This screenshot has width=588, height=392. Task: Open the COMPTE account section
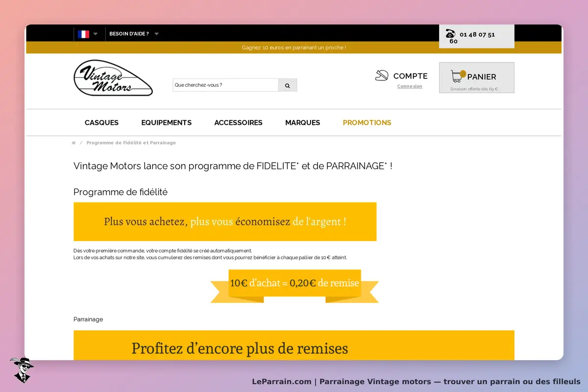[x=411, y=76]
